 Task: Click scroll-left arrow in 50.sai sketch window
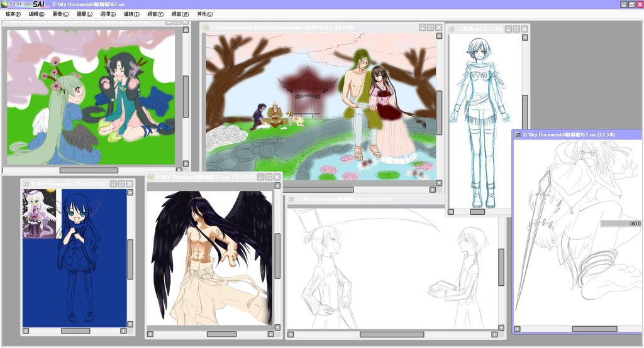[x=291, y=334]
